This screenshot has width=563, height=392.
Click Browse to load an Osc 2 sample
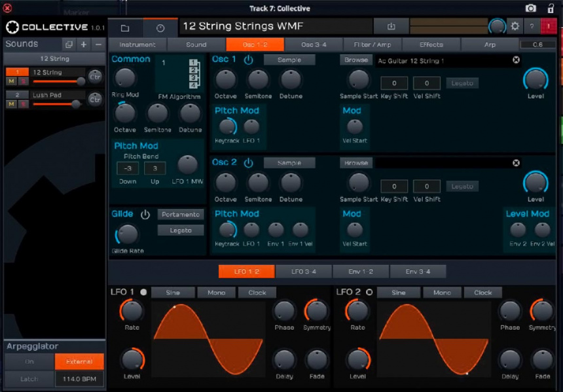(355, 162)
